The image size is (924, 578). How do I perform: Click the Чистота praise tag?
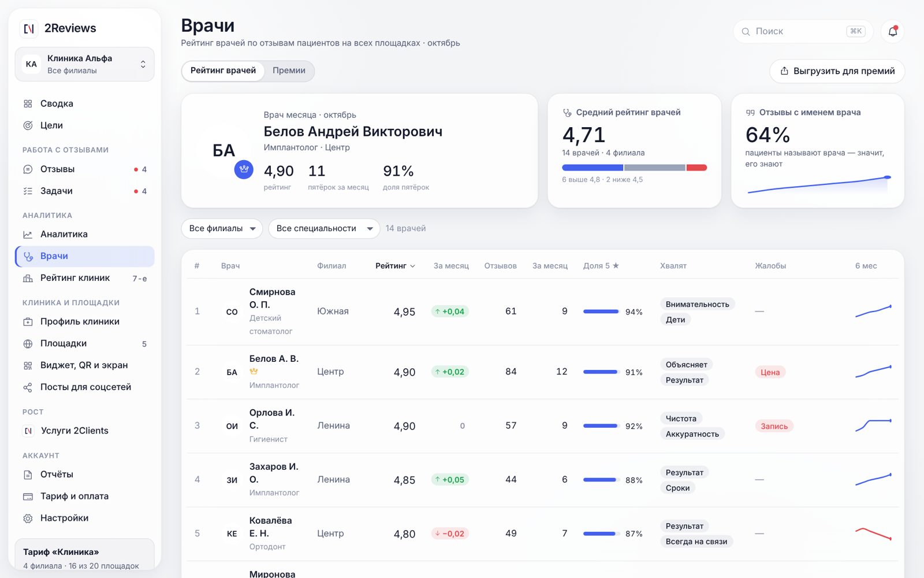point(681,418)
